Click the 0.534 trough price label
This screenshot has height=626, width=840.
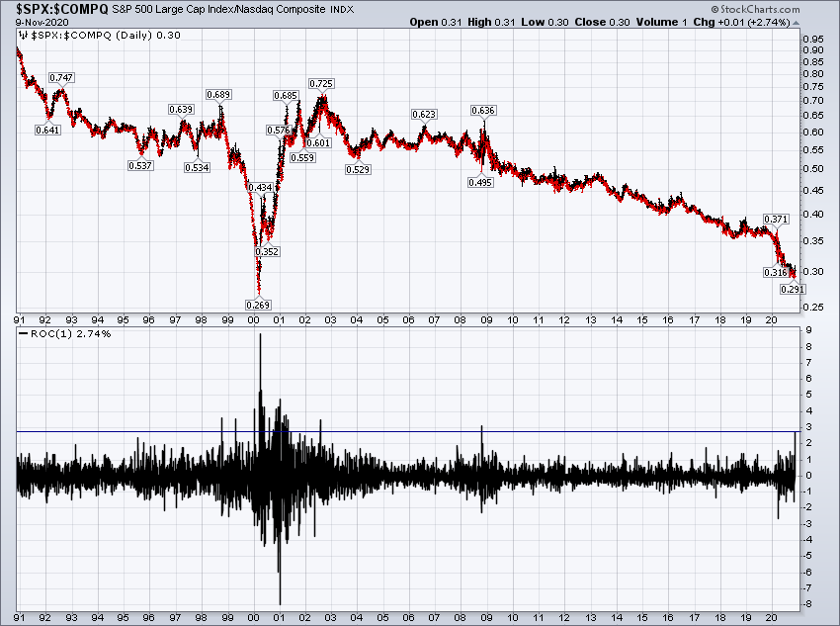point(197,168)
